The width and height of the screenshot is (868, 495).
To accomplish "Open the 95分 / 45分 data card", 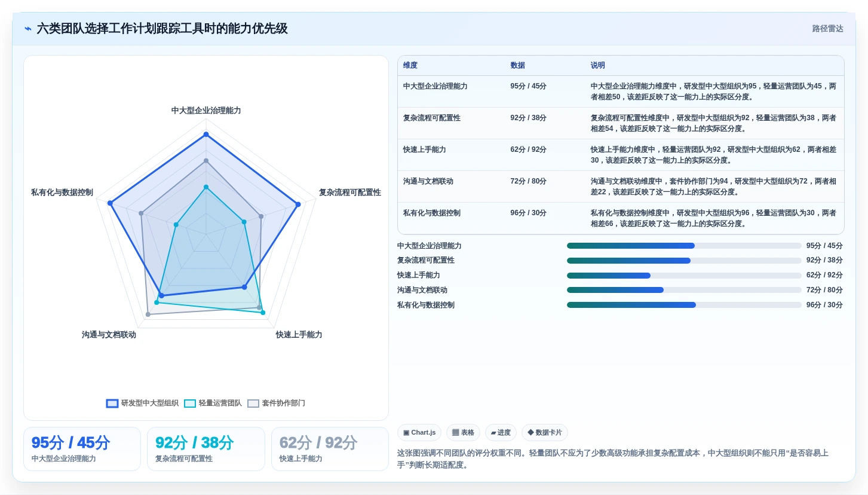I will 82,449.
